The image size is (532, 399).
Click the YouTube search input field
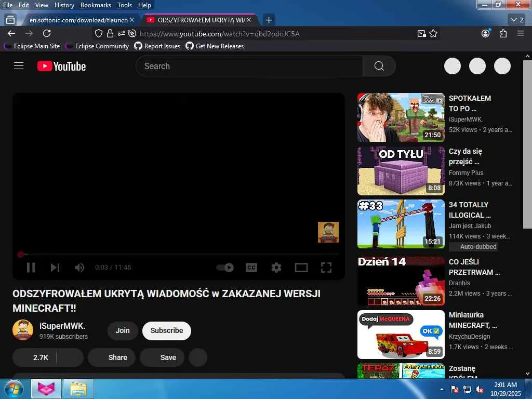tap(249, 66)
